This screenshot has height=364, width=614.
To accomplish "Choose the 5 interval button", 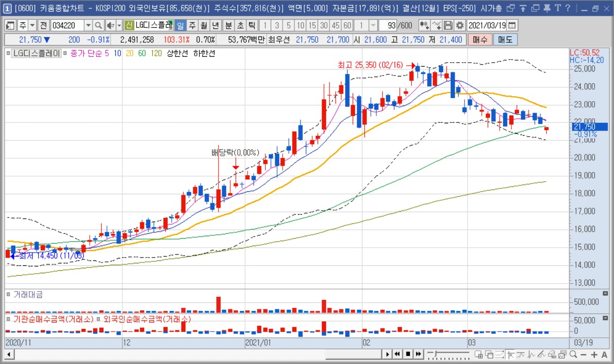I will pos(289,25).
